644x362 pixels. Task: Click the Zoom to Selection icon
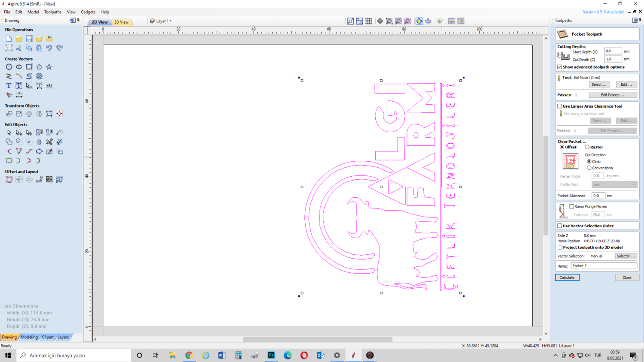[408, 21]
